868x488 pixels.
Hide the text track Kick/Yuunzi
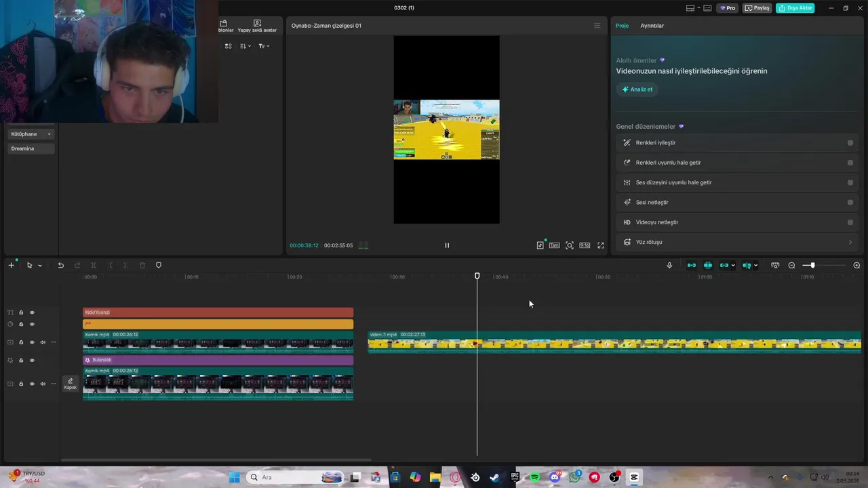coord(32,312)
